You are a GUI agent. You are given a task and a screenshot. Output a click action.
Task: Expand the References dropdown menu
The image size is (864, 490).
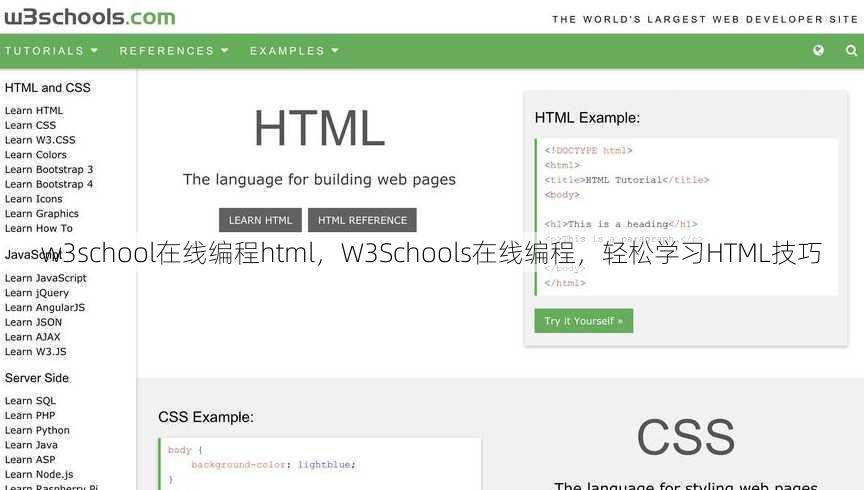click(x=174, y=51)
